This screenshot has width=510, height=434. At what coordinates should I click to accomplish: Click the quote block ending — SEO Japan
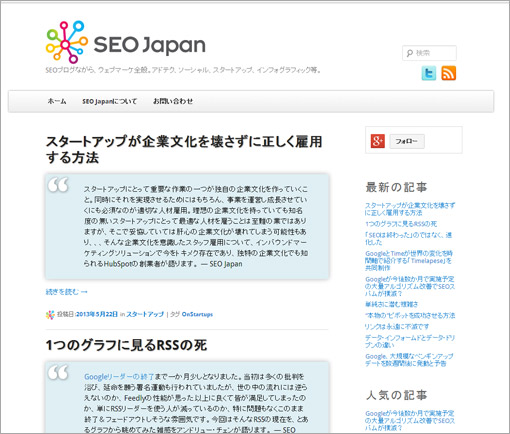187,226
